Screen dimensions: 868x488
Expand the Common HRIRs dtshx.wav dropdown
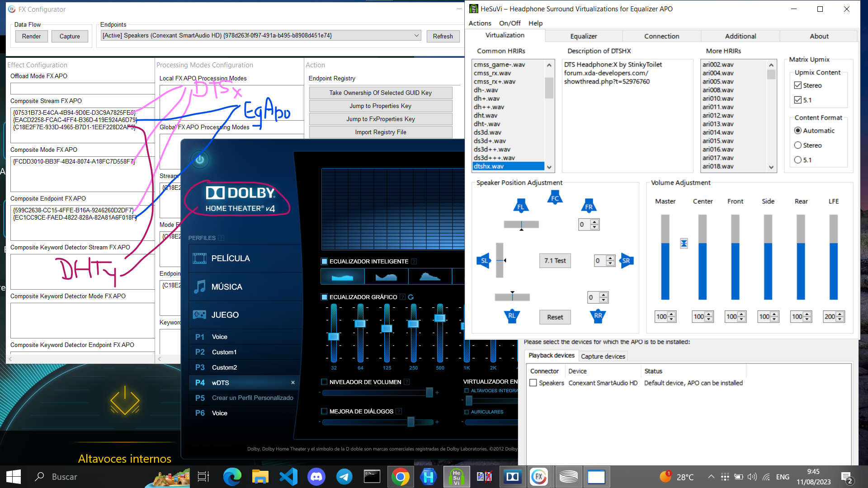(549, 166)
